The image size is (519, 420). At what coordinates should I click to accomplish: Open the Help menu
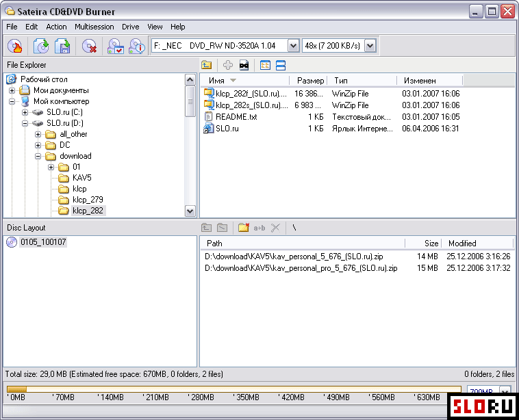pyautogui.click(x=178, y=27)
